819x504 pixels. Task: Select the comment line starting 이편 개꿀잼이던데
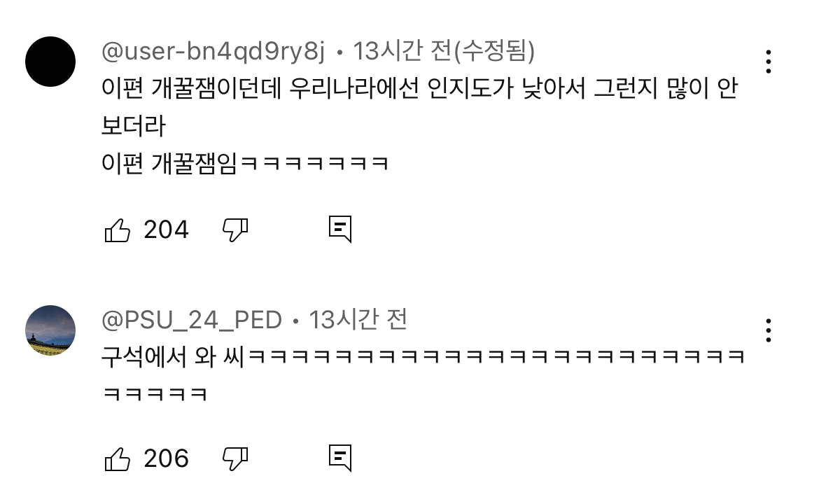coord(419,87)
